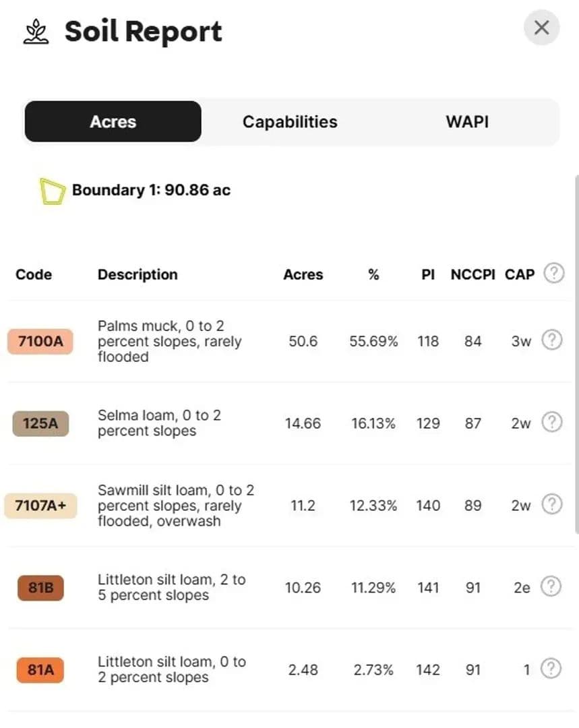Click the 125A soil code badge
This screenshot has width=579, height=728.
[x=40, y=423]
